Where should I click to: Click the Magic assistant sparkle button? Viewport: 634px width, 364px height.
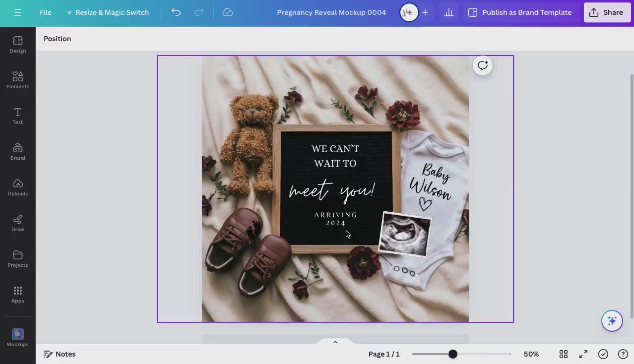click(612, 321)
